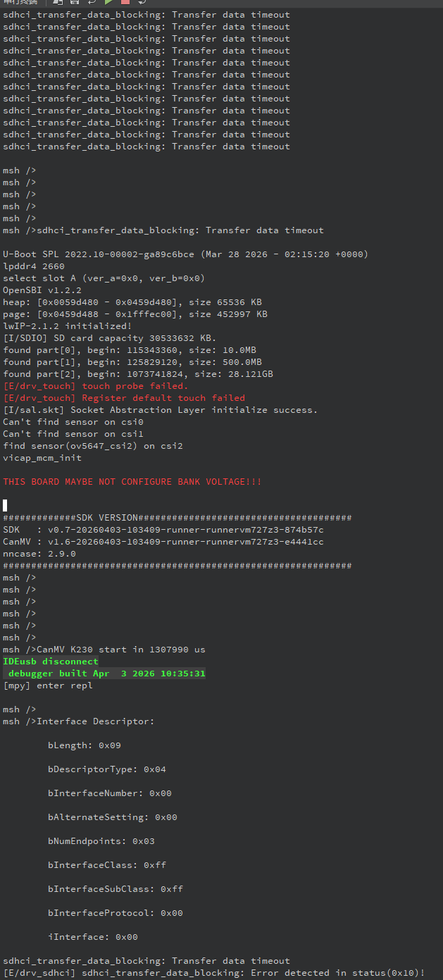
Task: Click the red stop square in terminal toolbar
Action: click(x=125, y=2)
